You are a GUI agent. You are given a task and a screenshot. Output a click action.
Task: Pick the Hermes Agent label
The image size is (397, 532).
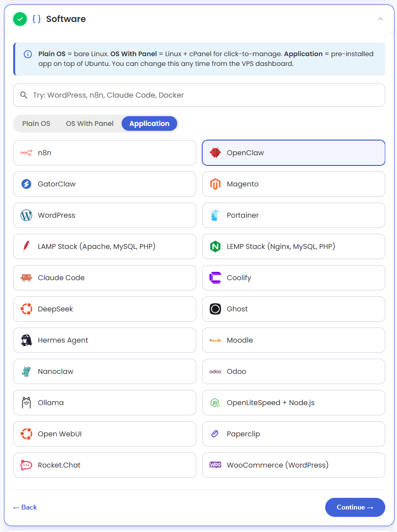point(63,340)
